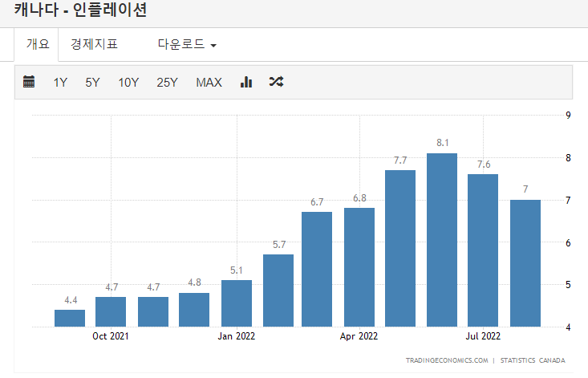This screenshot has height=378, width=588.
Task: Click the bar labeled 7.6
Action: click(483, 250)
